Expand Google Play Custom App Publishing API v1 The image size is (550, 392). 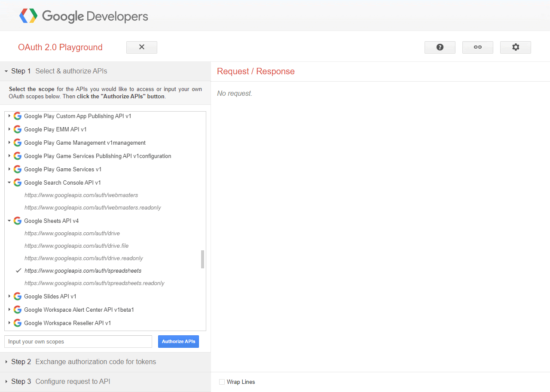9,116
